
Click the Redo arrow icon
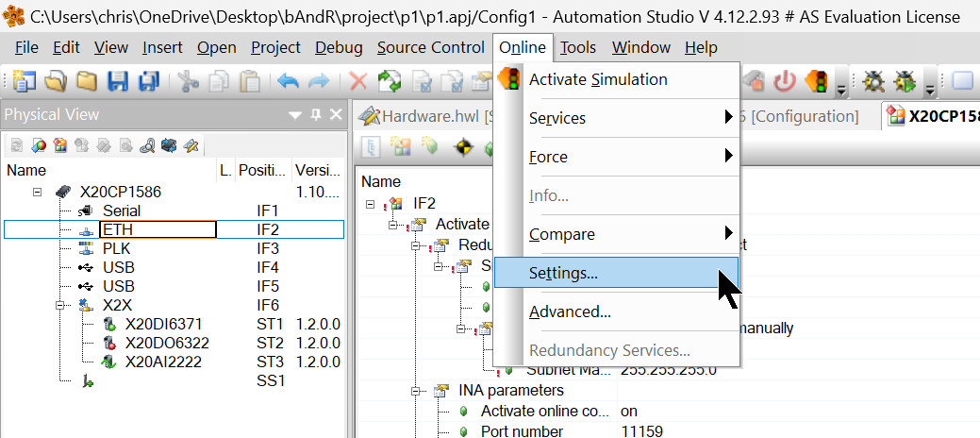tap(319, 81)
